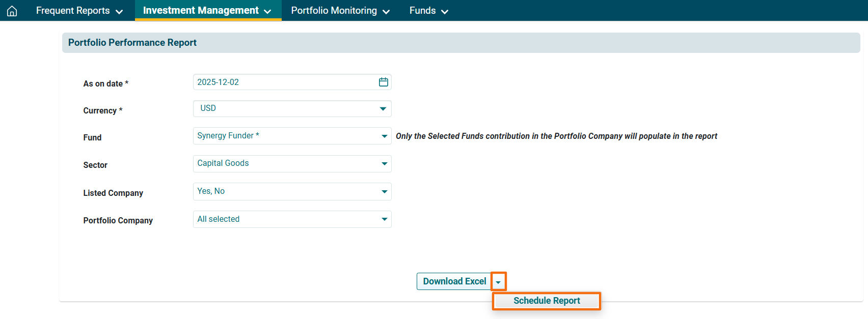Click the Investment Management chevron arrow

click(x=267, y=12)
